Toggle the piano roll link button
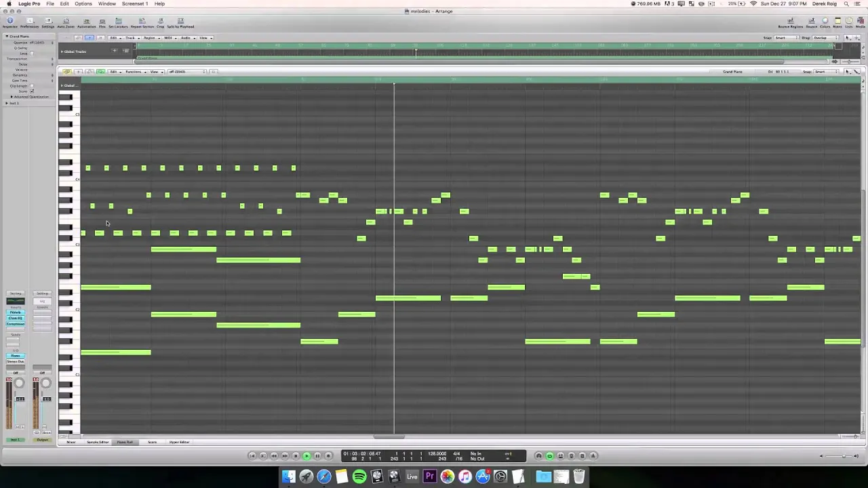The image size is (868, 488). (66, 71)
